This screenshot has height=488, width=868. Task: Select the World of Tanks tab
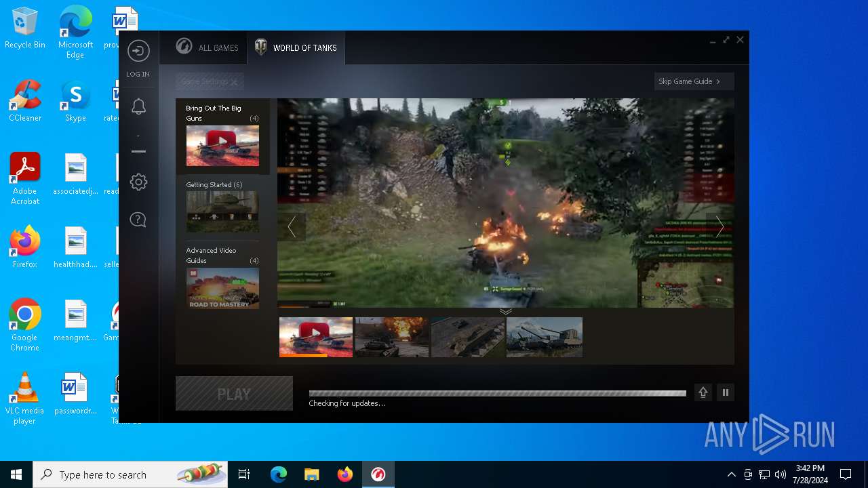tap(296, 47)
